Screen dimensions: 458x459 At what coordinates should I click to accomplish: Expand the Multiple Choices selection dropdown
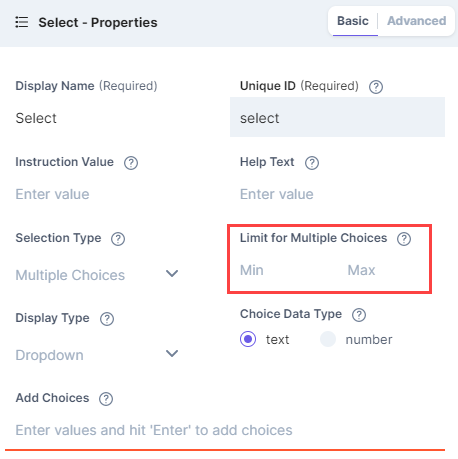click(97, 275)
